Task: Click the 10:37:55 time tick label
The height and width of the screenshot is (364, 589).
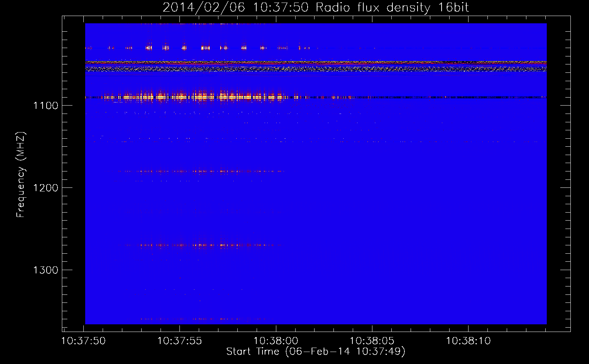Action: (x=180, y=341)
